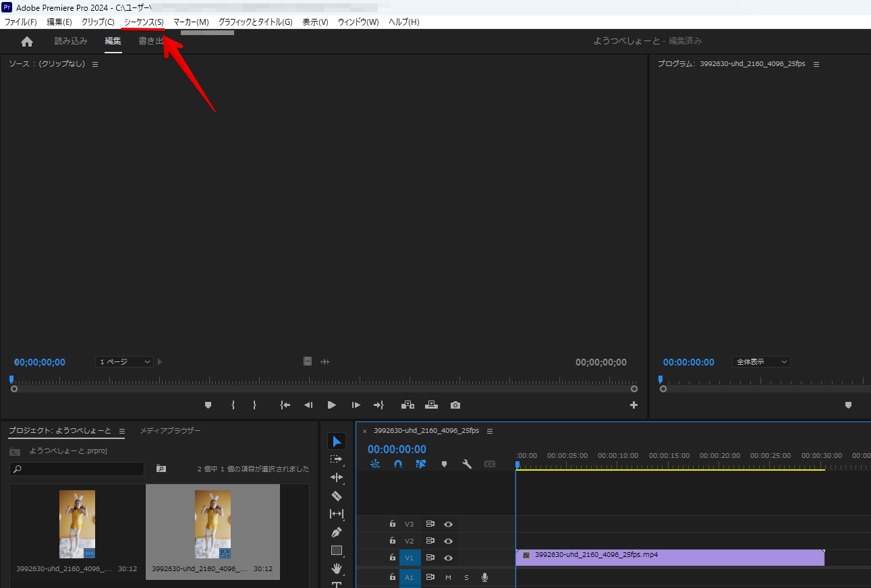
Task: Select the Pen tool in the timeline toolbar
Action: point(337,532)
